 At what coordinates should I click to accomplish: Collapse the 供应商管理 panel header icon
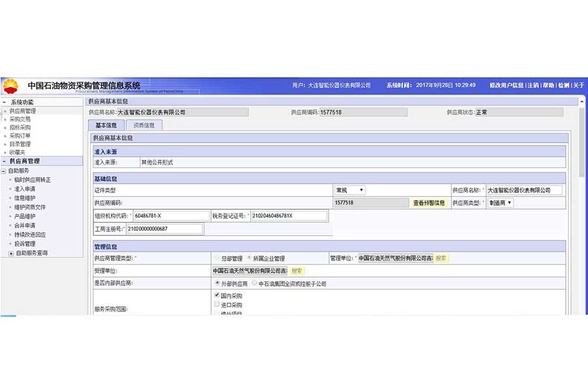pyautogui.click(x=5, y=161)
